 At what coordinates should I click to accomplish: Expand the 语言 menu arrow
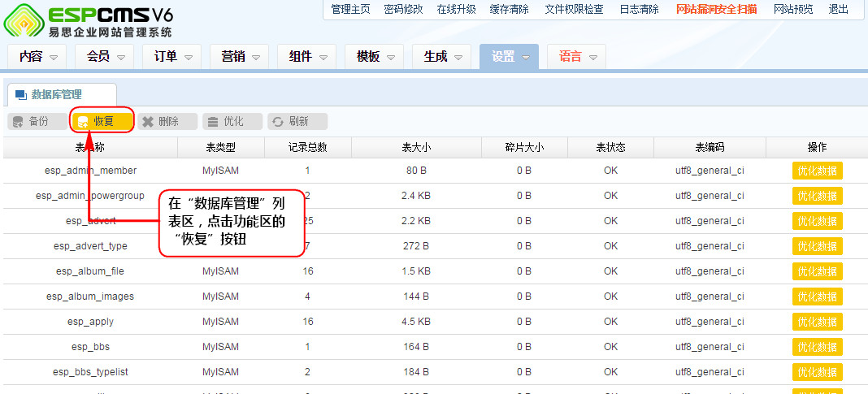pyautogui.click(x=594, y=57)
